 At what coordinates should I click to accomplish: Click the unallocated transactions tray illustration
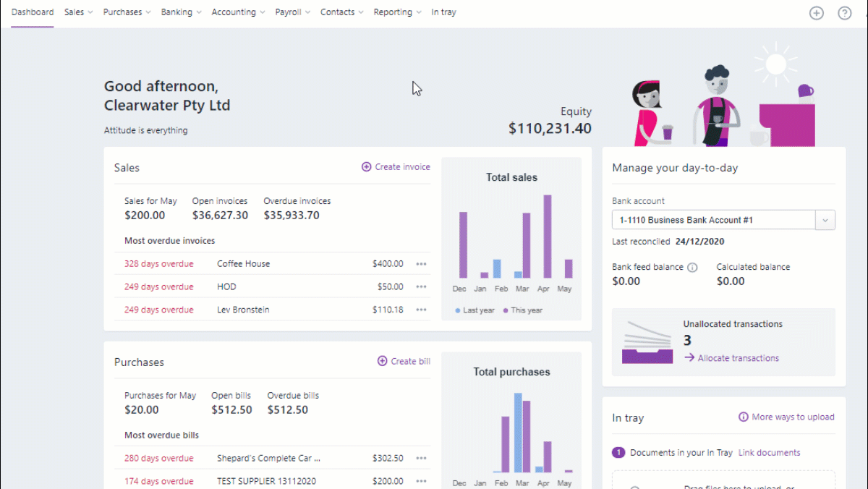(647, 343)
